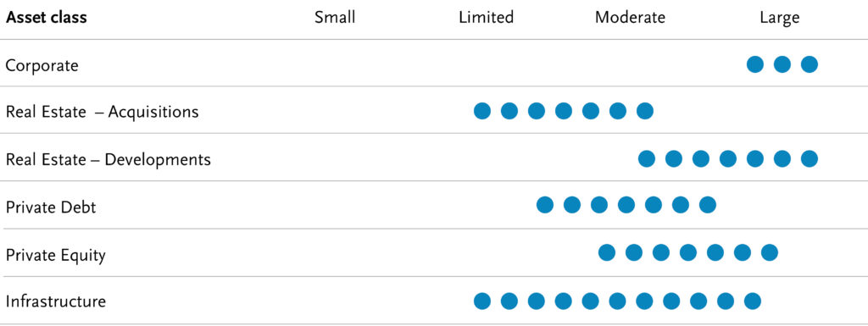Click the last dot in the Corporate row
The image size is (868, 326).
810,64
